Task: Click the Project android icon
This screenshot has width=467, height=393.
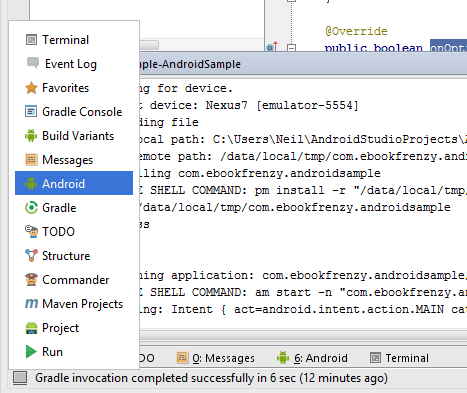Action: click(x=31, y=328)
